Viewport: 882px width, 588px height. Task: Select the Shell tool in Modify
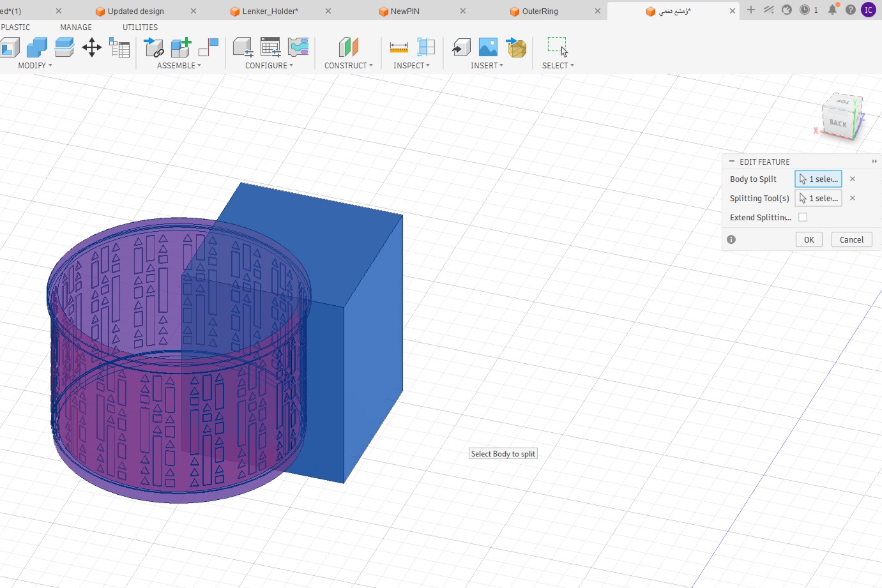(9, 47)
